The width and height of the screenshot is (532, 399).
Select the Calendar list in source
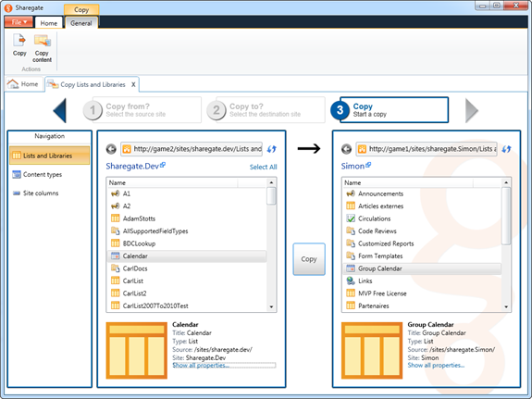187,256
